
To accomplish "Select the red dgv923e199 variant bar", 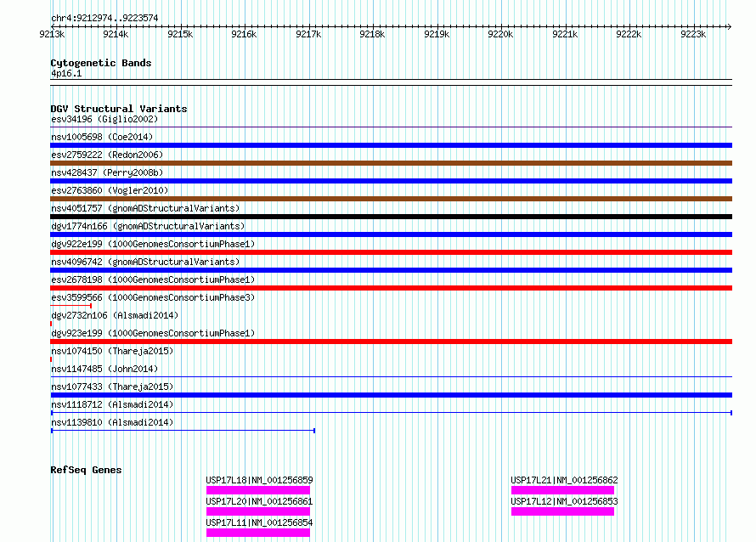I will tap(391, 342).
